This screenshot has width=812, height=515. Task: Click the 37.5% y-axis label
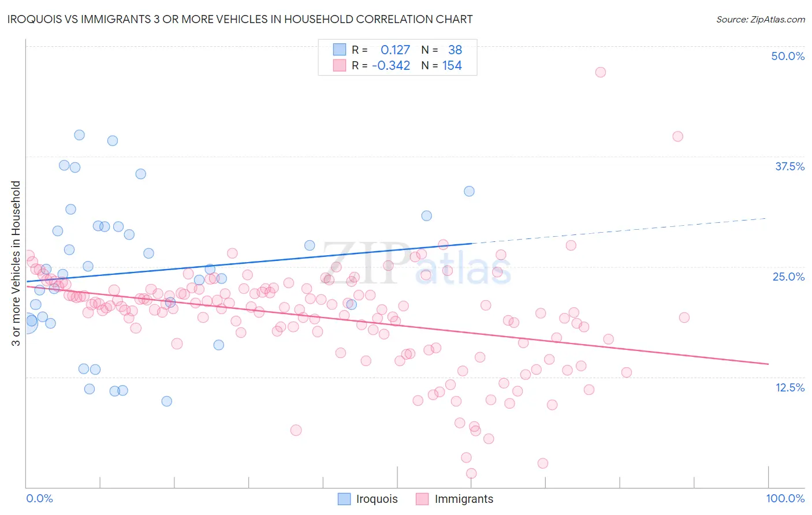coord(789,166)
